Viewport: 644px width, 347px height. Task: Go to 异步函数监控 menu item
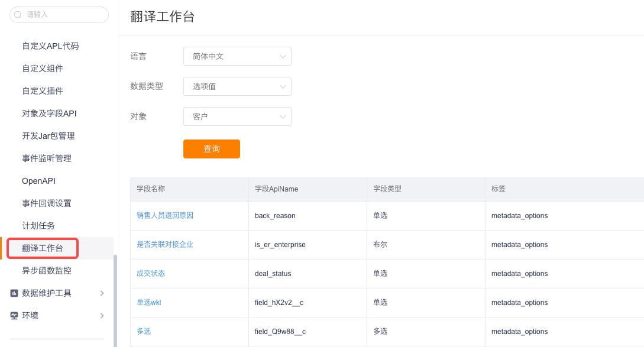(x=46, y=271)
